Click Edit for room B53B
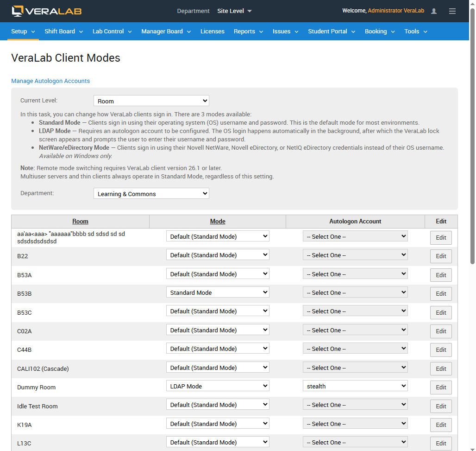The width and height of the screenshot is (476, 451). tap(441, 293)
